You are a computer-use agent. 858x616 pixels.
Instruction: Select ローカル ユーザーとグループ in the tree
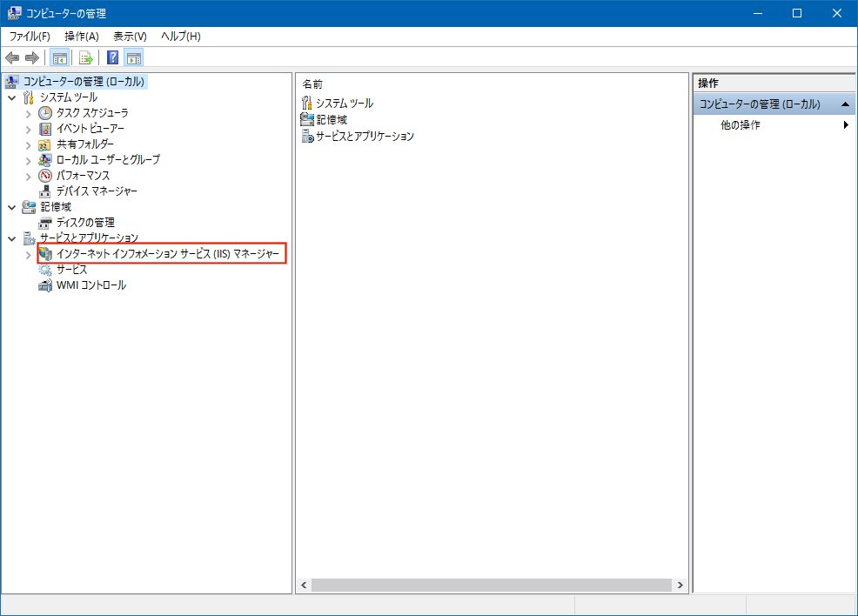click(x=109, y=160)
